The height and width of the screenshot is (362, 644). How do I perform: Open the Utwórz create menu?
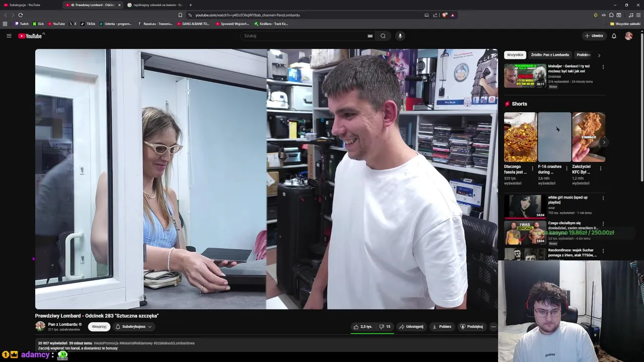(594, 36)
